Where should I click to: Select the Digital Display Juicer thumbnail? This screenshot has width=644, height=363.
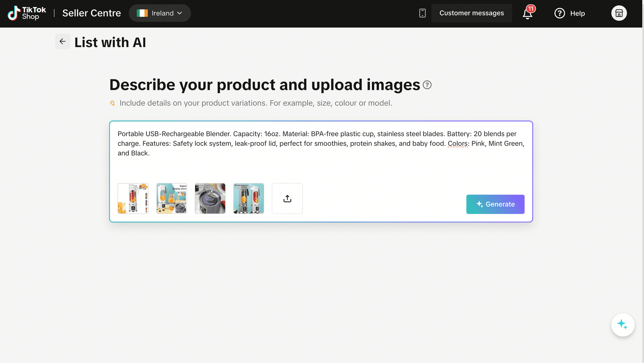click(x=171, y=198)
